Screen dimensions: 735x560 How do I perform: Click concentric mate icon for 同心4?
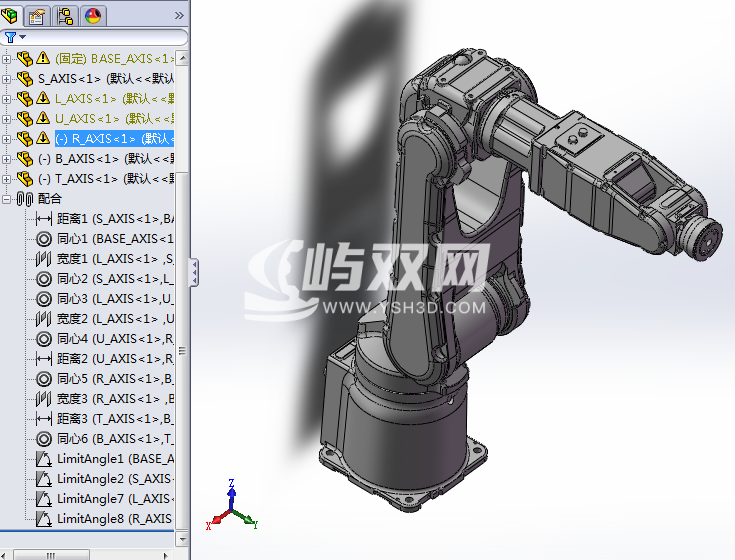(x=44, y=339)
